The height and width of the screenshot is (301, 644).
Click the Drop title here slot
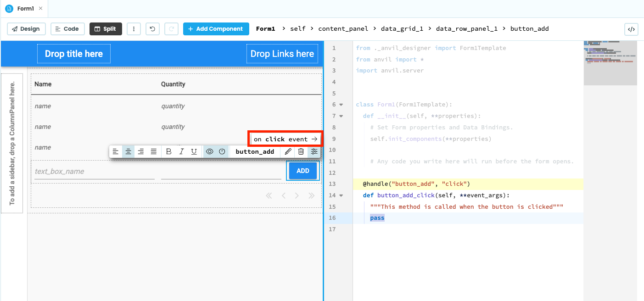pyautogui.click(x=74, y=54)
